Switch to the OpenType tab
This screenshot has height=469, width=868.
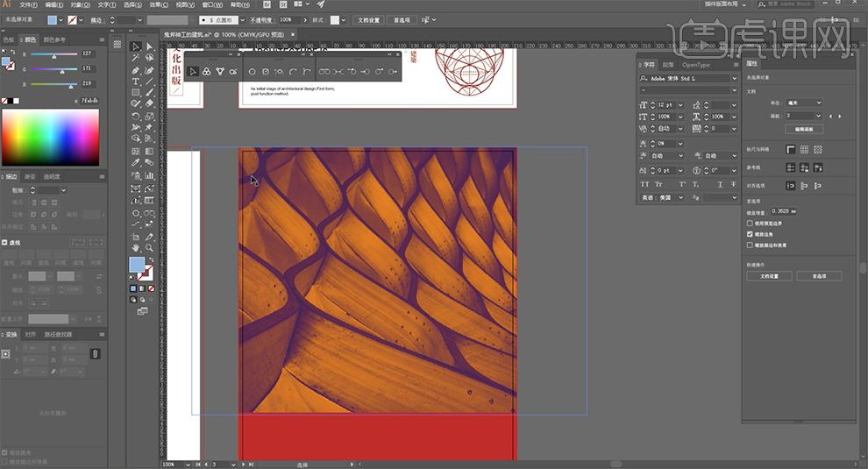click(x=696, y=64)
